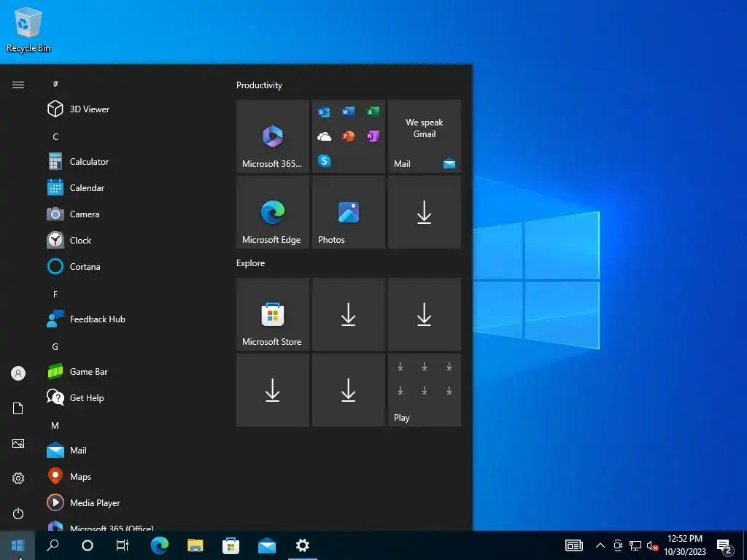Screen dimensions: 747x560
Task: Open News and interests on the taskbar
Action: [574, 545]
